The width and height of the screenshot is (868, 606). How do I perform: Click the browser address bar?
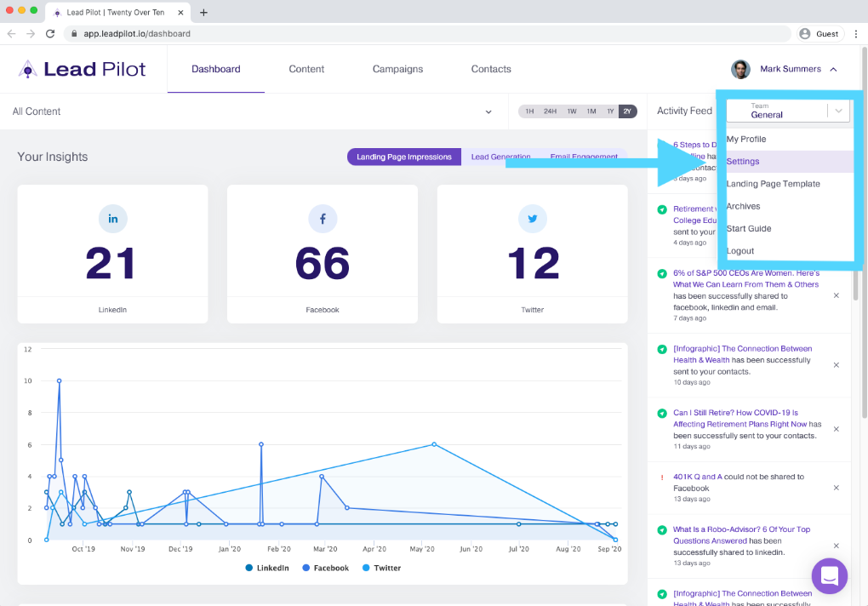click(427, 34)
